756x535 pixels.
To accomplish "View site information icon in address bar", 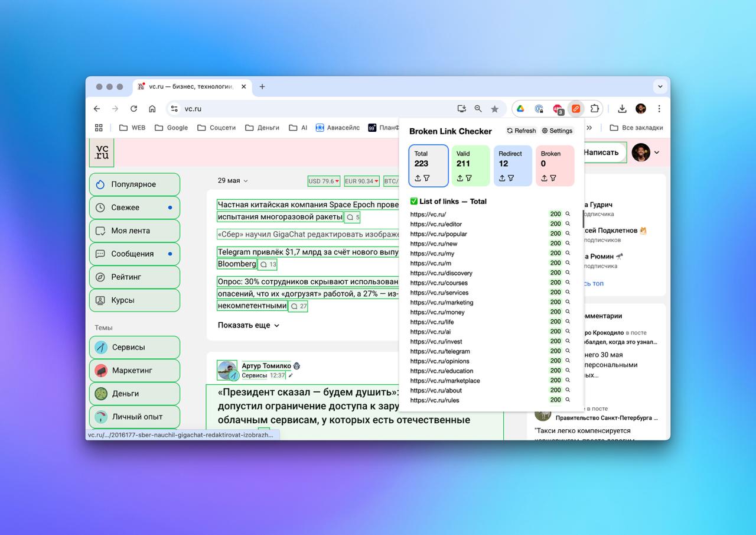I will (174, 109).
